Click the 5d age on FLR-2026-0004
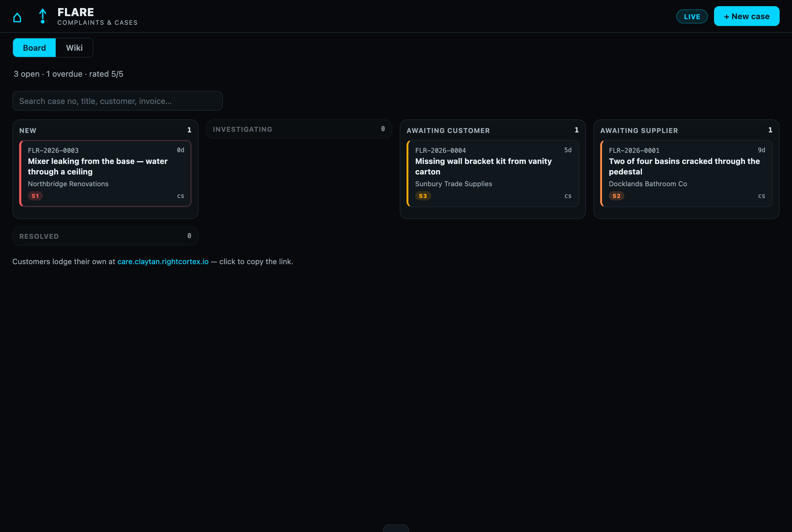This screenshot has width=792, height=532. pyautogui.click(x=568, y=150)
